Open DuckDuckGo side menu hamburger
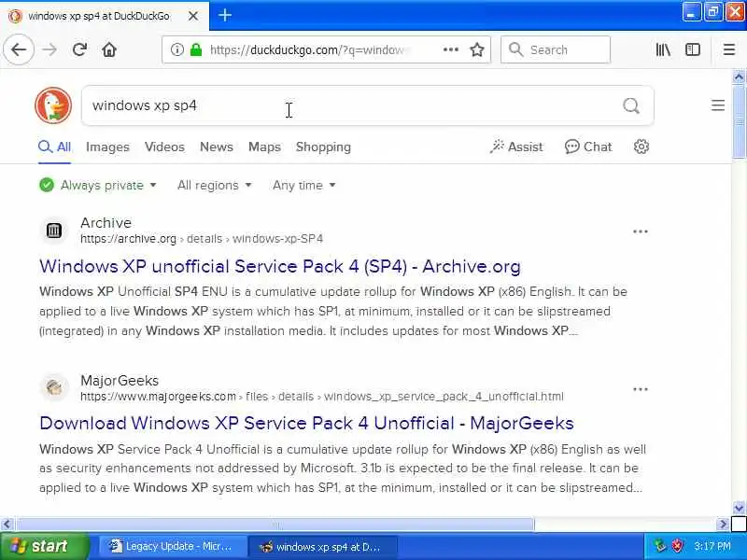Viewport: 747px width, 560px height. coord(718,105)
